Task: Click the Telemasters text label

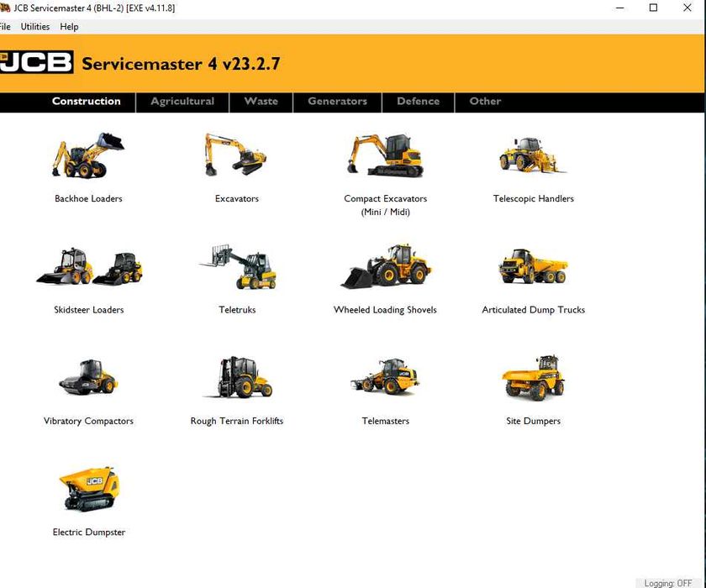Action: click(x=386, y=421)
